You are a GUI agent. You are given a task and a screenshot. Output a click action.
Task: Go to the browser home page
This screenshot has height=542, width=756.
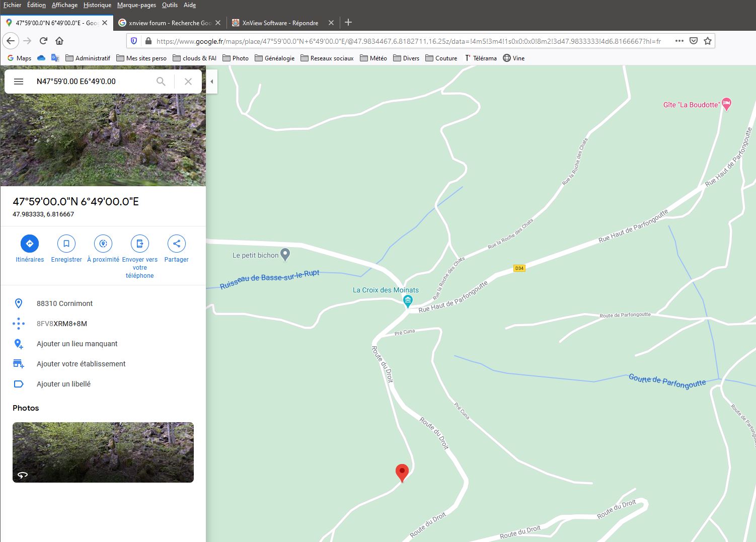click(x=59, y=41)
